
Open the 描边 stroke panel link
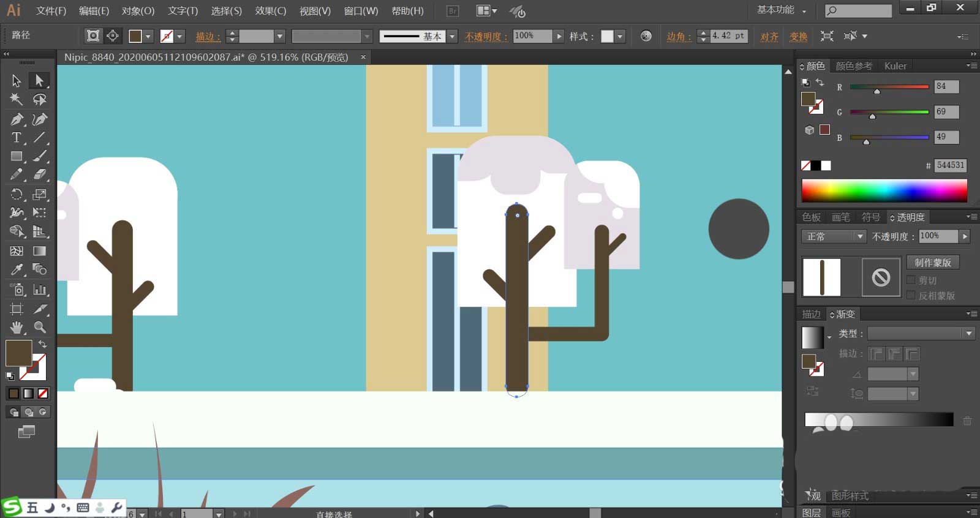[x=208, y=37]
